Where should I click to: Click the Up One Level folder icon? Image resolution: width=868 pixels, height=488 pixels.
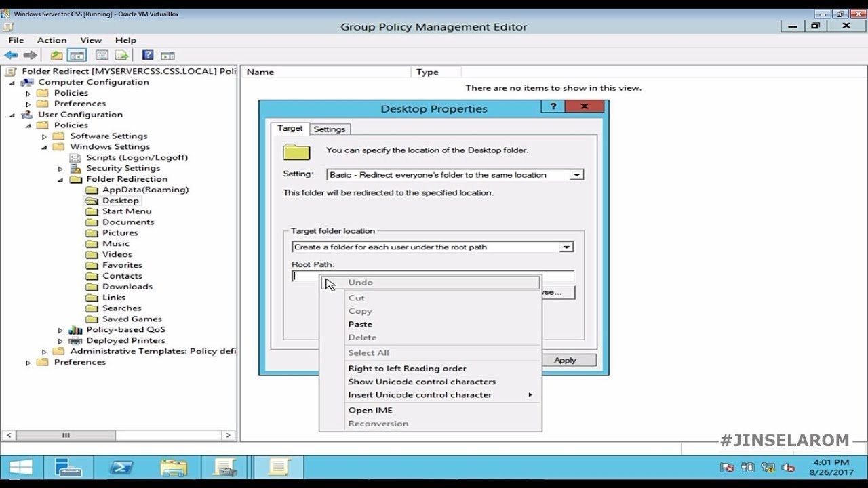coord(57,56)
